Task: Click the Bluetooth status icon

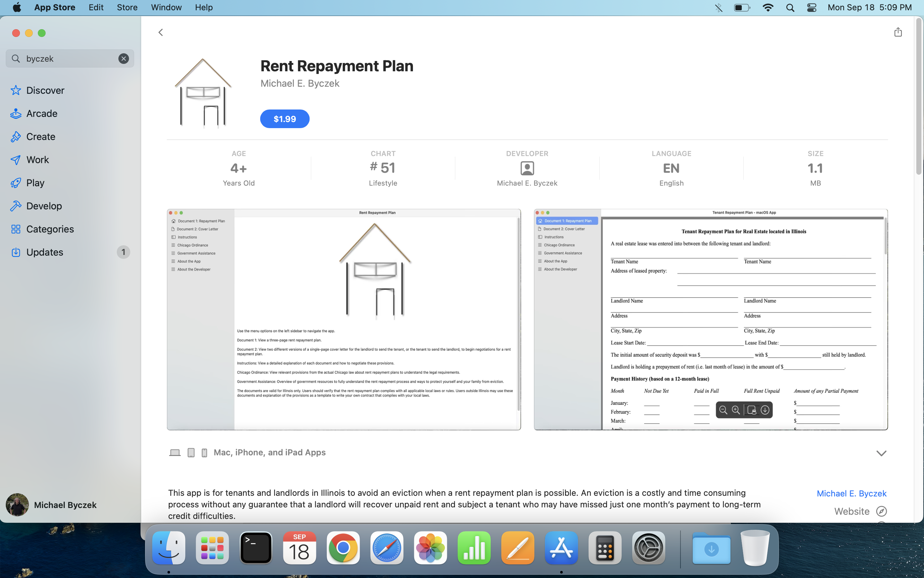Action: 719,8
